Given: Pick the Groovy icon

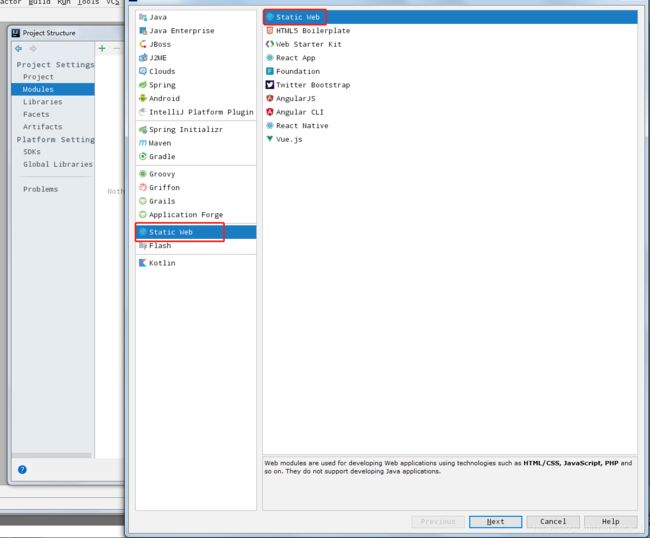Looking at the screenshot, I should coord(143,174).
